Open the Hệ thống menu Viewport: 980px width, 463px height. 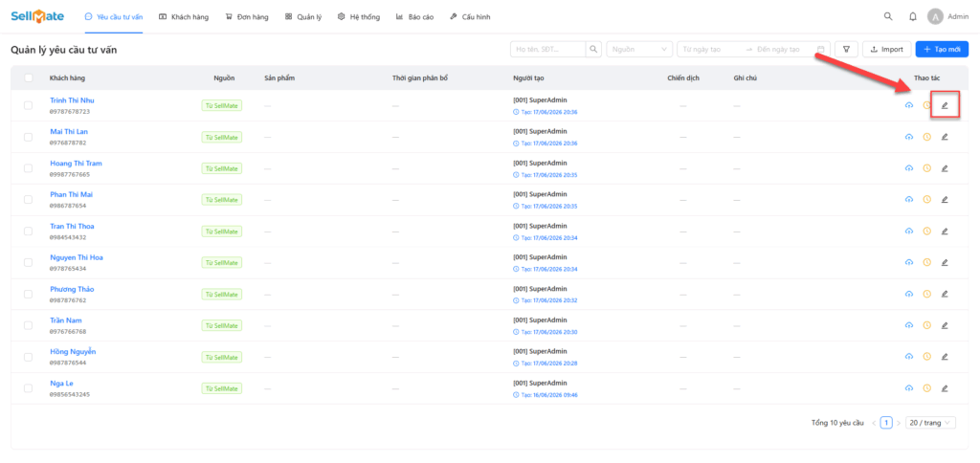pos(359,17)
